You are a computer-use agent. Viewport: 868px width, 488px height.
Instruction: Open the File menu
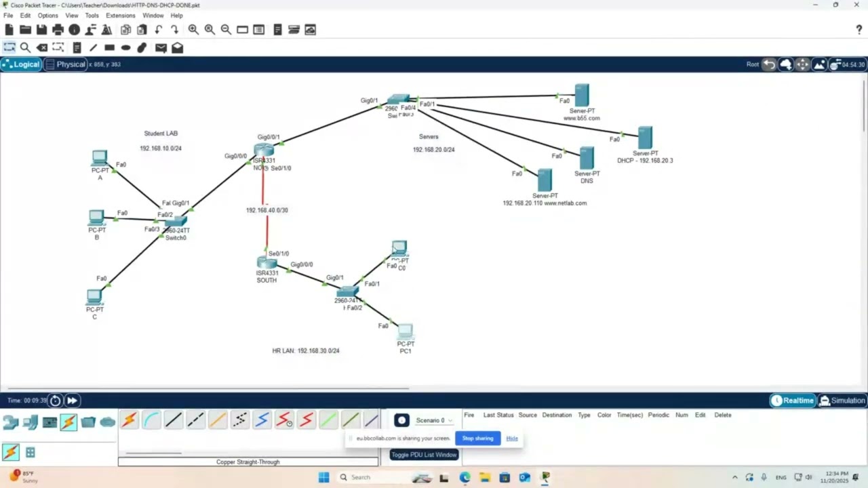click(8, 15)
